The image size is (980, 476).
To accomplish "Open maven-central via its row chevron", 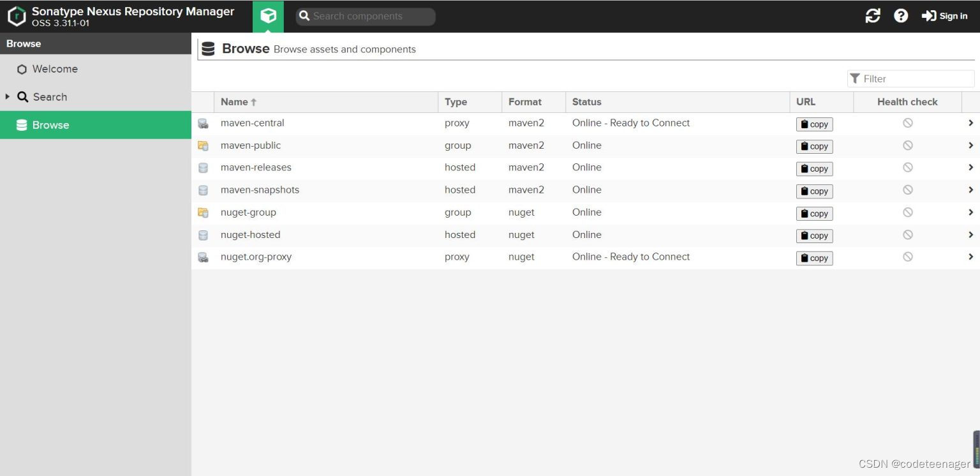I will pos(970,123).
